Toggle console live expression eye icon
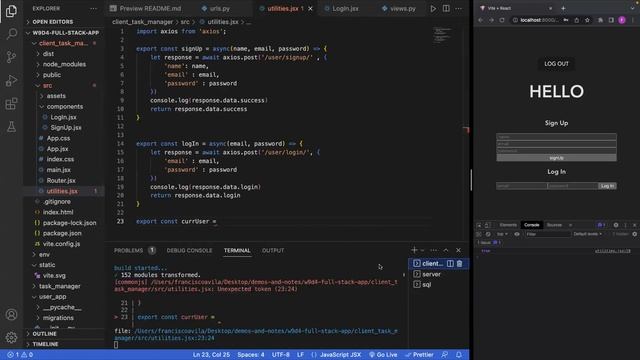 coord(517,234)
